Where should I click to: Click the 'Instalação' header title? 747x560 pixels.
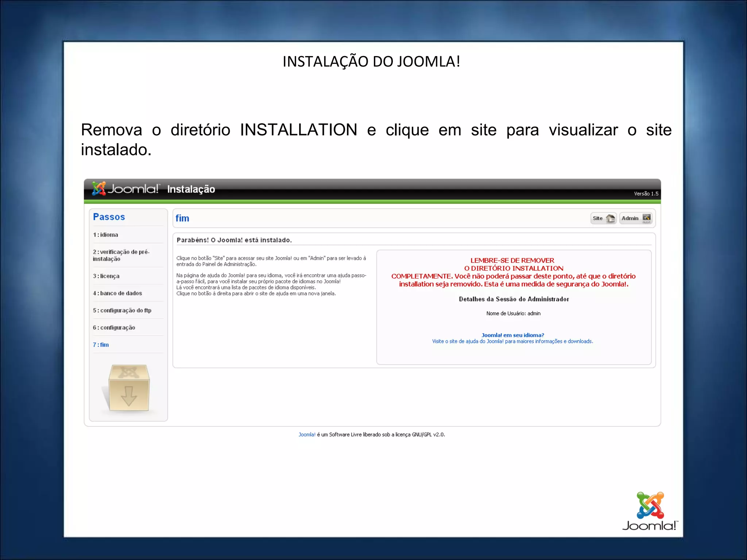191,189
